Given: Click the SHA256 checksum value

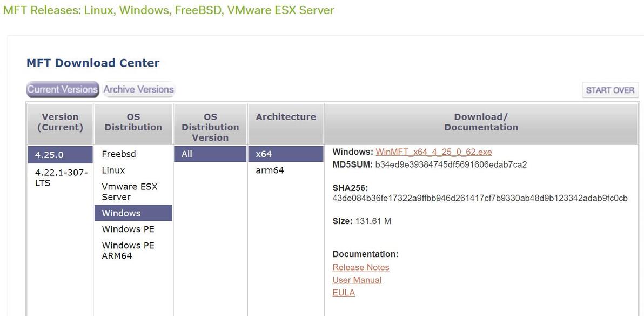Looking at the screenshot, I should click(480, 199).
